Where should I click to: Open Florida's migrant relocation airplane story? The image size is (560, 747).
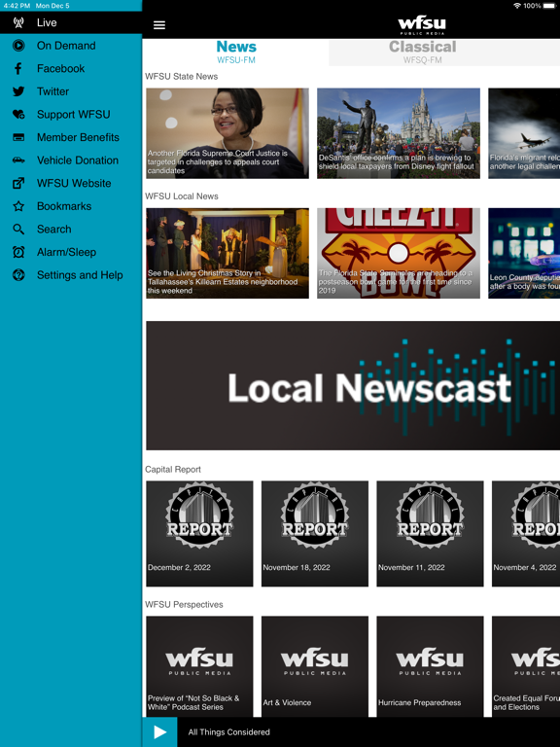tap(524, 133)
